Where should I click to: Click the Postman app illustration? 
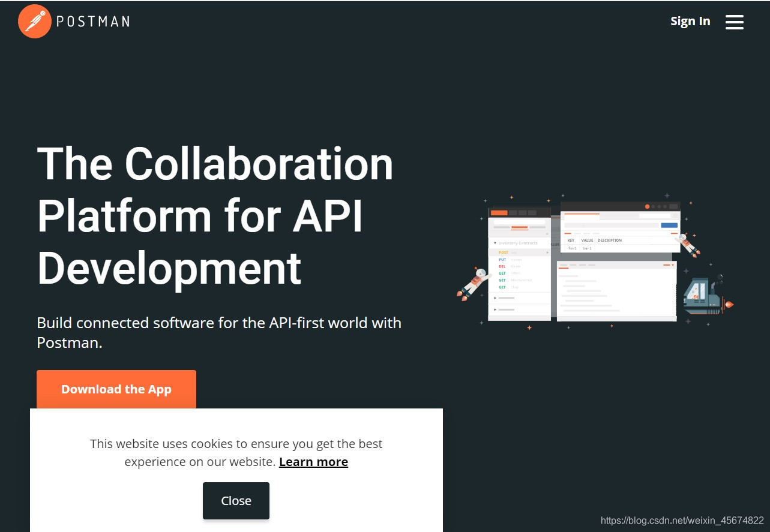[x=595, y=261]
